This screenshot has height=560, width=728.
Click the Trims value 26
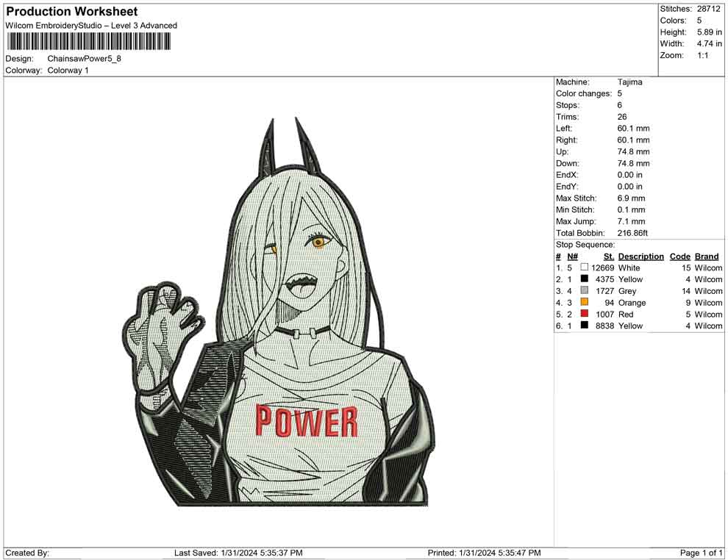tap(622, 117)
